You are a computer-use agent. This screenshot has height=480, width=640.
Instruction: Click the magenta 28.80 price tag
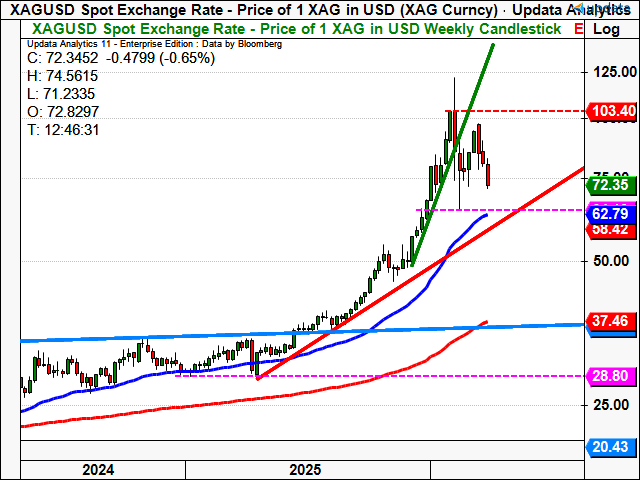609,376
